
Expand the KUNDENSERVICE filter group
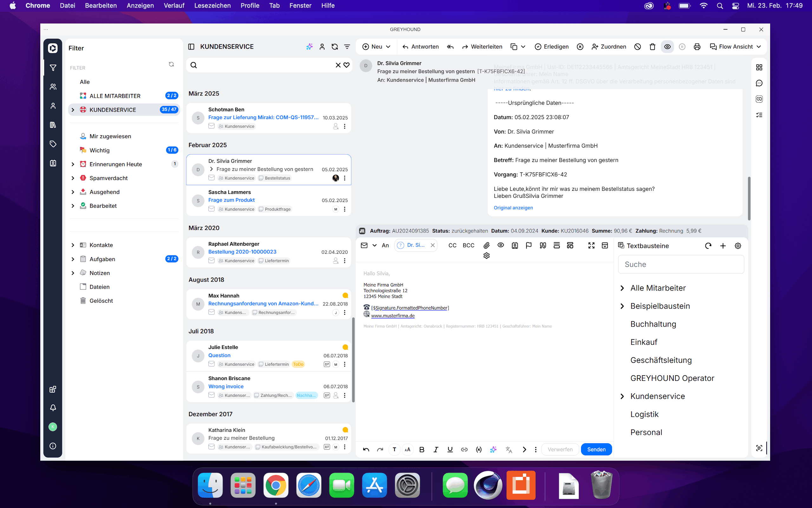(73, 110)
